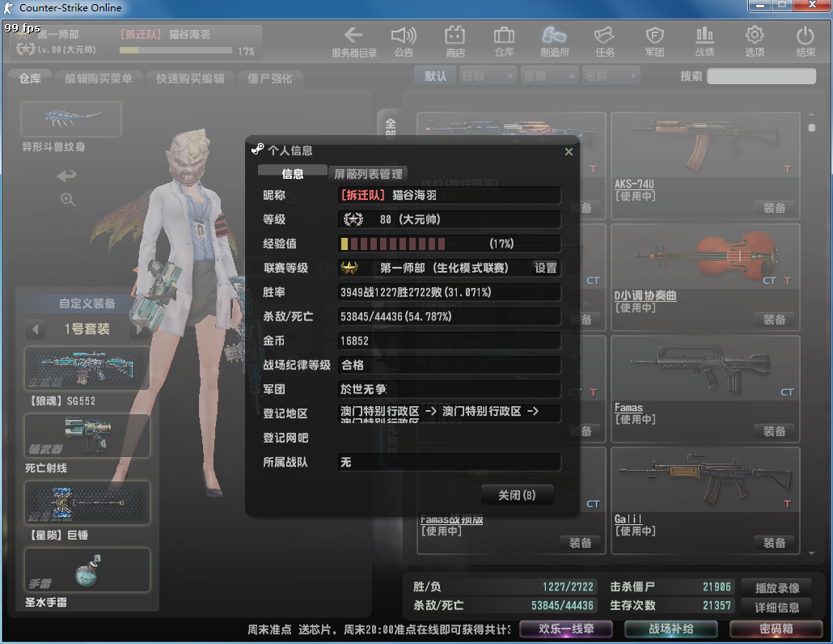This screenshot has width=833, height=644.
Task: Select the 死亡射线 secondary weapon slot
Action: [x=87, y=436]
